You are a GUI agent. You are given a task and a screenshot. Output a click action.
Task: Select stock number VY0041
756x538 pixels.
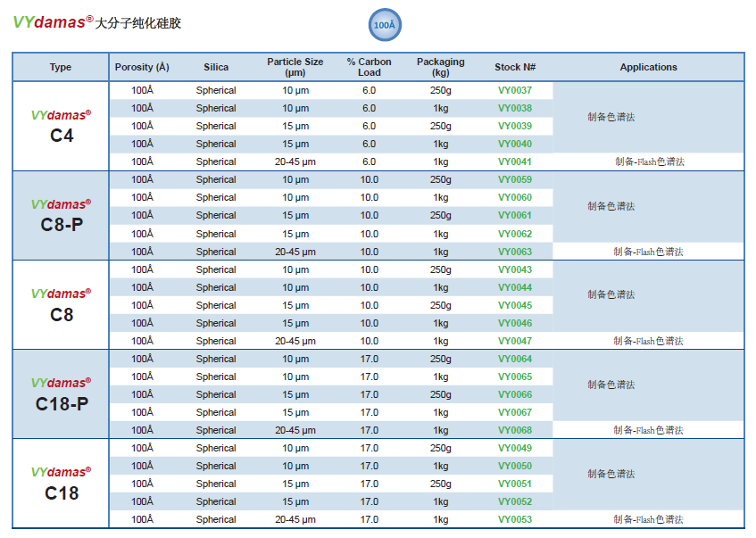(514, 161)
